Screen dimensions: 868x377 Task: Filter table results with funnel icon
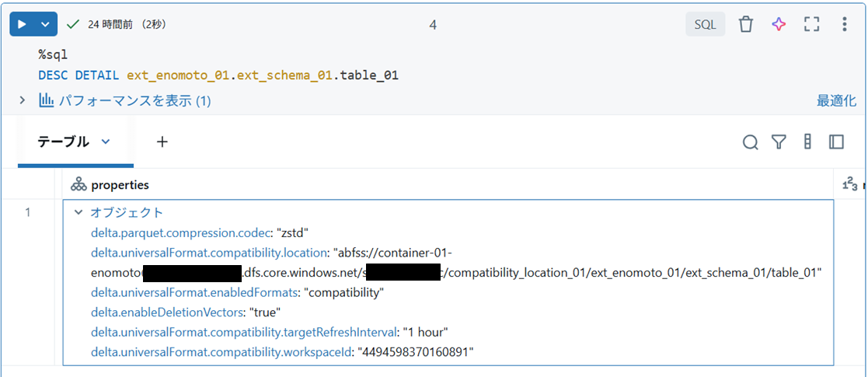[779, 143]
